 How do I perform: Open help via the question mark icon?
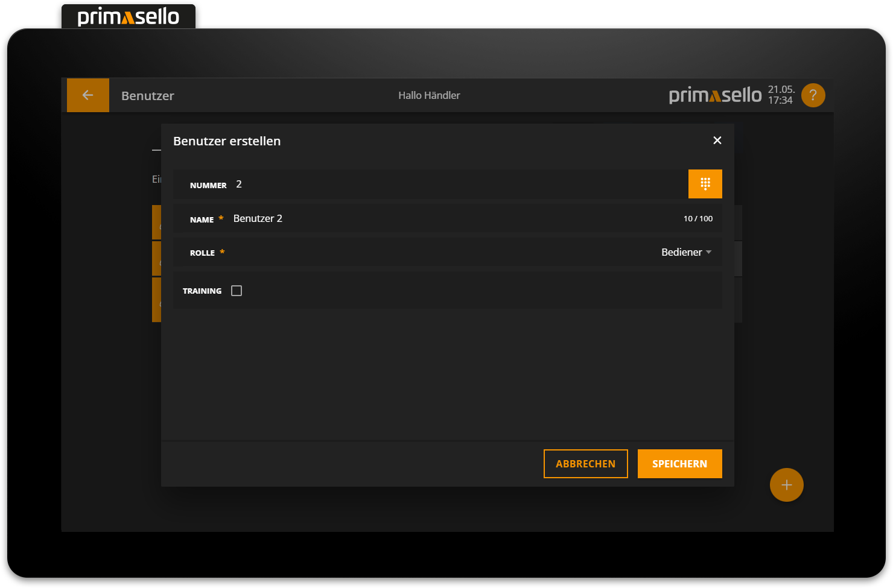(813, 95)
